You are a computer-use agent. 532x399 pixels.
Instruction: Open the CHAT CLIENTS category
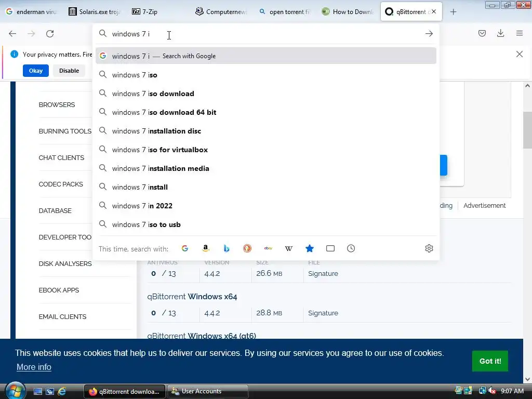(x=61, y=158)
